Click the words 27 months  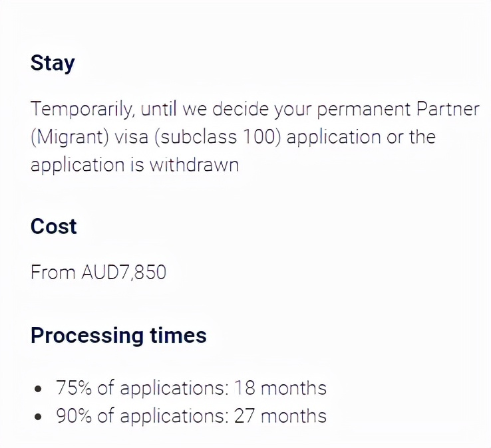280,415
